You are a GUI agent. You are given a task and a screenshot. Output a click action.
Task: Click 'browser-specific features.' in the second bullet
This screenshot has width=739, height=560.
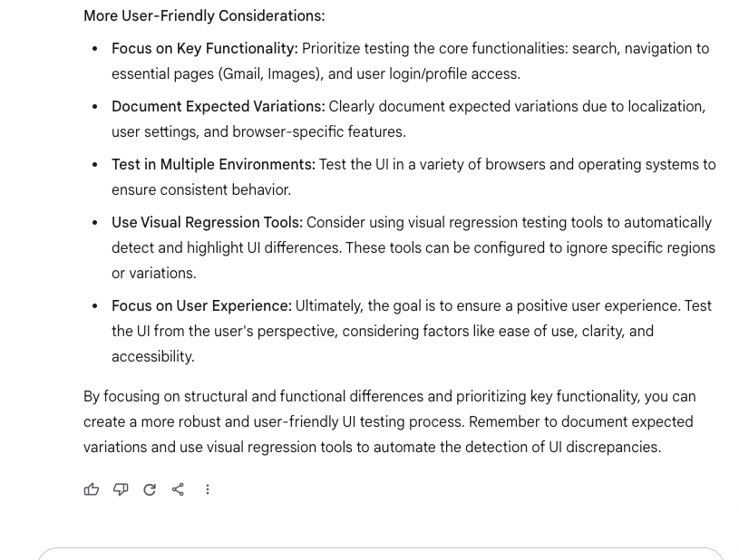(319, 132)
